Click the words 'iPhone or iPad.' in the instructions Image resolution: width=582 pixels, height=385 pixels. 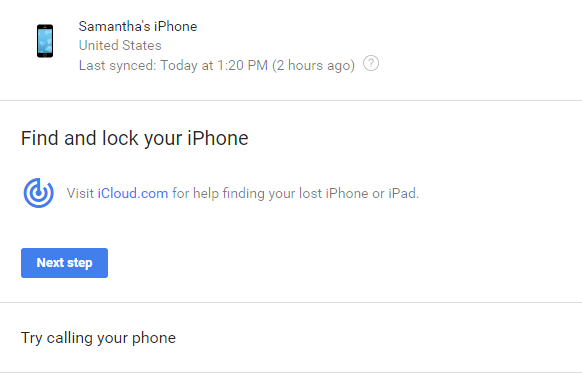pos(372,193)
